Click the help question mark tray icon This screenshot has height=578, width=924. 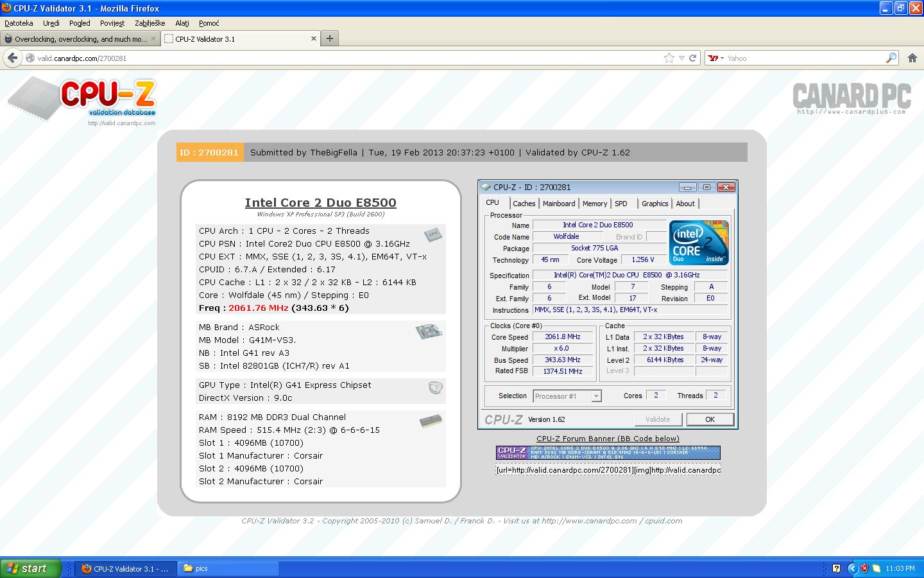(x=836, y=568)
